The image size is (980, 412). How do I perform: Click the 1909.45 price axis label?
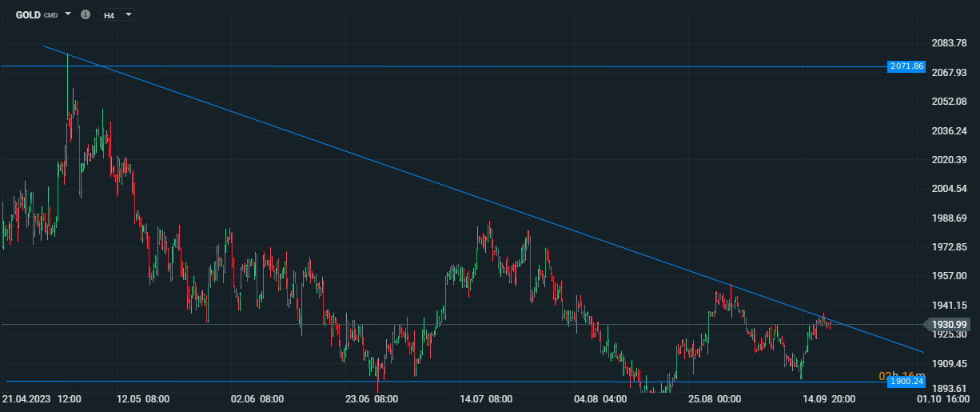coord(950,363)
